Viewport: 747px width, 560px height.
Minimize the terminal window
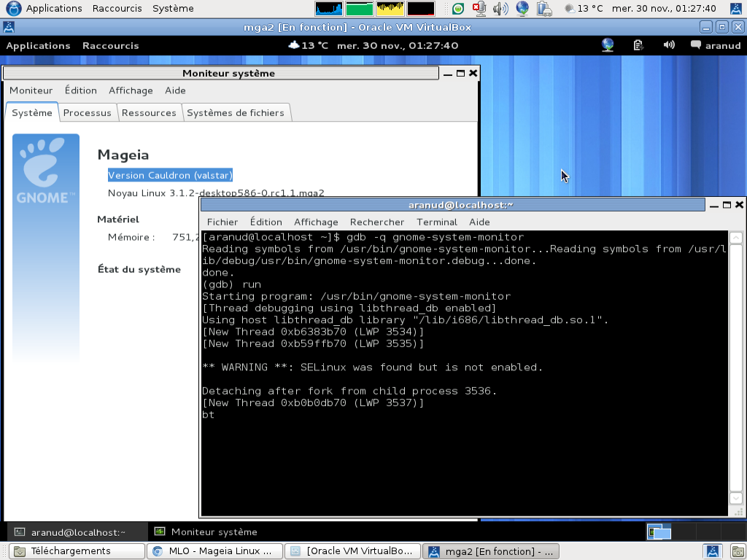[713, 205]
